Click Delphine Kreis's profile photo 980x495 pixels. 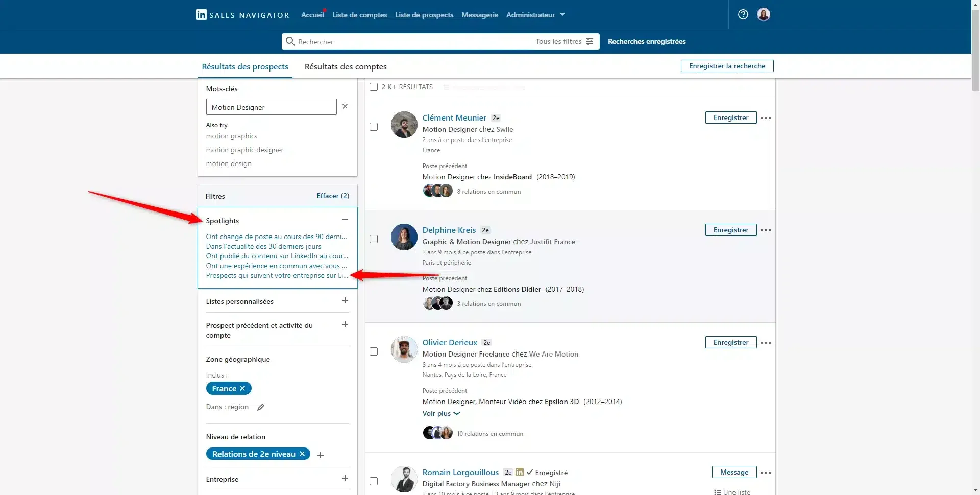point(404,237)
